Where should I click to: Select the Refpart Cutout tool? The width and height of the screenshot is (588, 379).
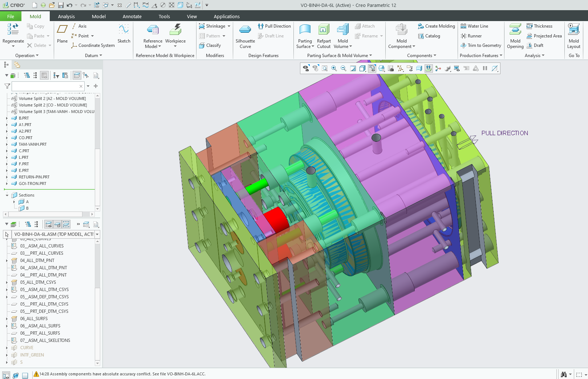(x=324, y=36)
